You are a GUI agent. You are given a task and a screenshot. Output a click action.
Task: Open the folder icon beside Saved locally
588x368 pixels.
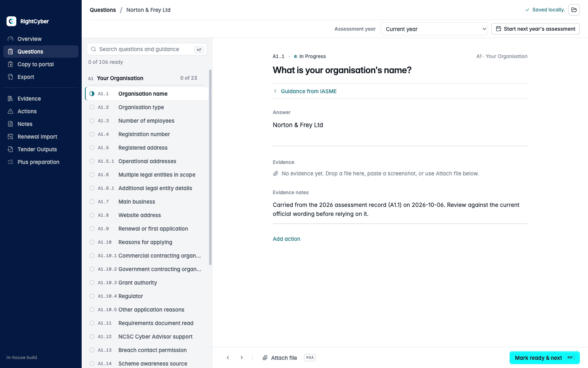click(x=574, y=10)
